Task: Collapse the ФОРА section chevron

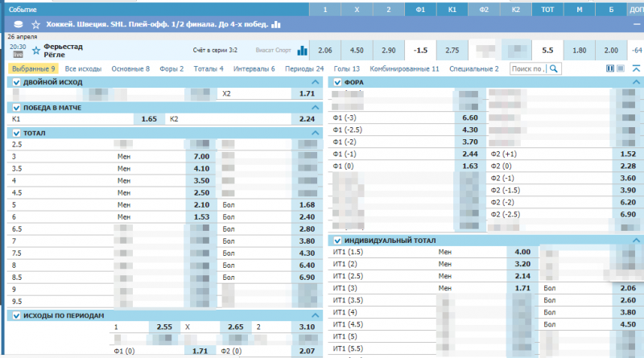Action: click(x=637, y=83)
